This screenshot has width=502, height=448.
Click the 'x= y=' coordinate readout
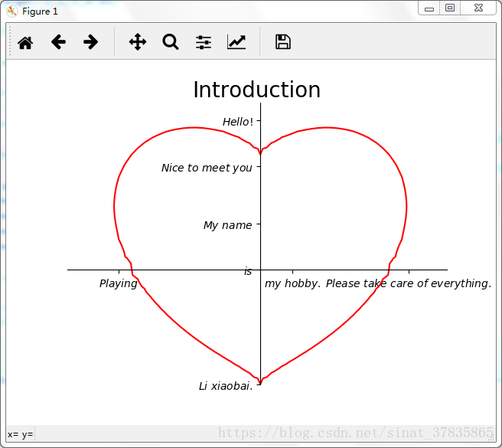tap(20, 434)
